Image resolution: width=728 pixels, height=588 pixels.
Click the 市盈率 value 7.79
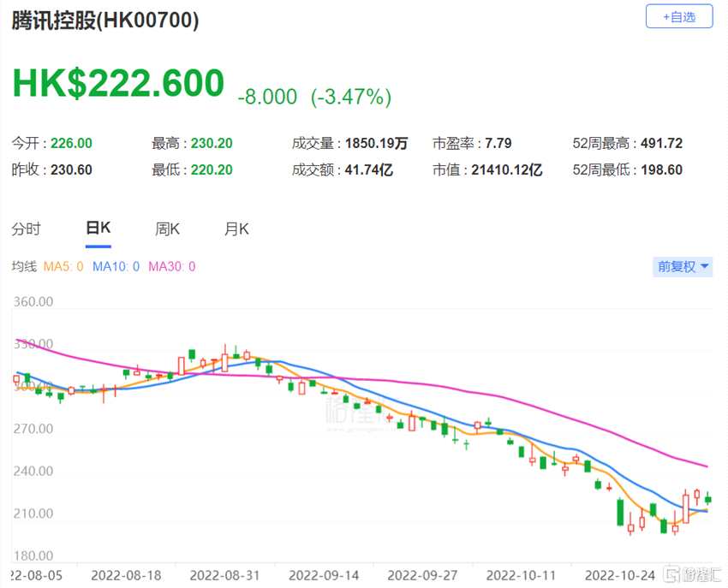pyautogui.click(x=498, y=143)
